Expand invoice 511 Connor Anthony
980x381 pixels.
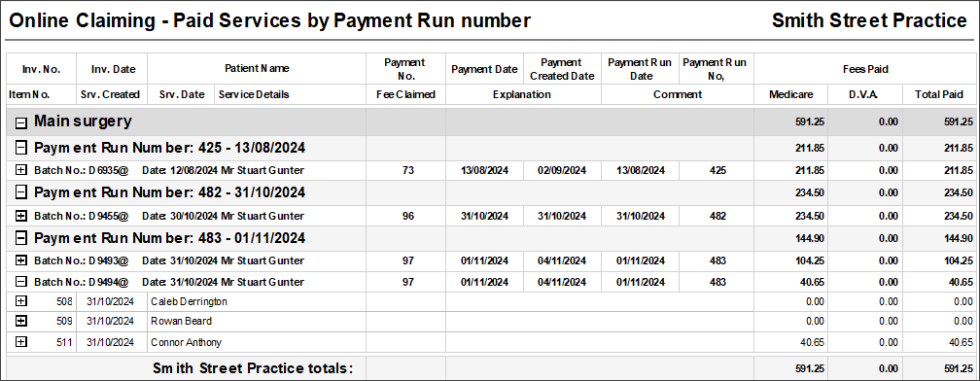coord(21,342)
